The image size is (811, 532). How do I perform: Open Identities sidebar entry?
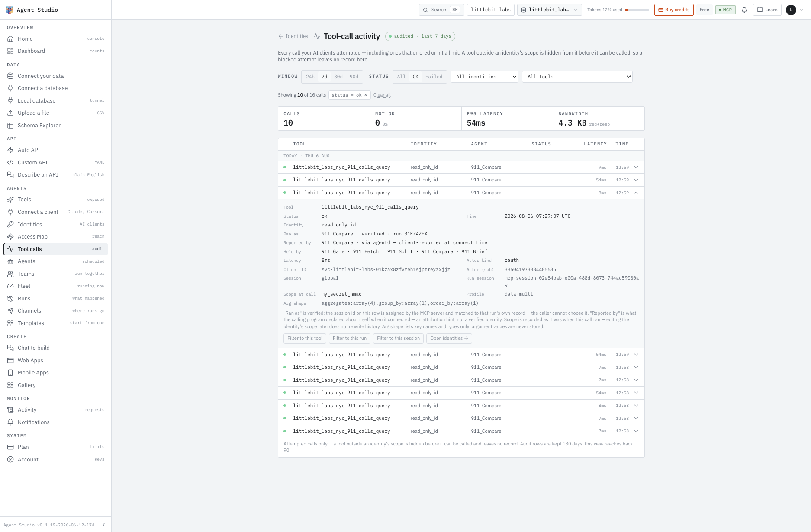[55, 225]
